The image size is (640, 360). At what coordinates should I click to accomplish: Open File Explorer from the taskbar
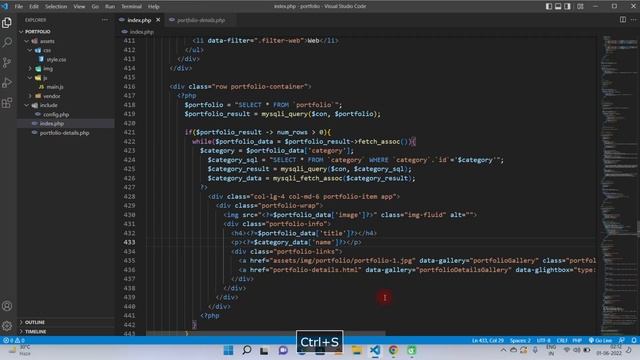(356, 350)
